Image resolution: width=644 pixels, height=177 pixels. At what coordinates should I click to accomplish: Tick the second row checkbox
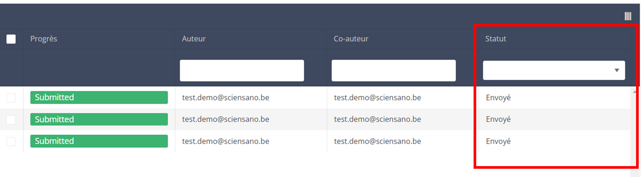pos(11,120)
